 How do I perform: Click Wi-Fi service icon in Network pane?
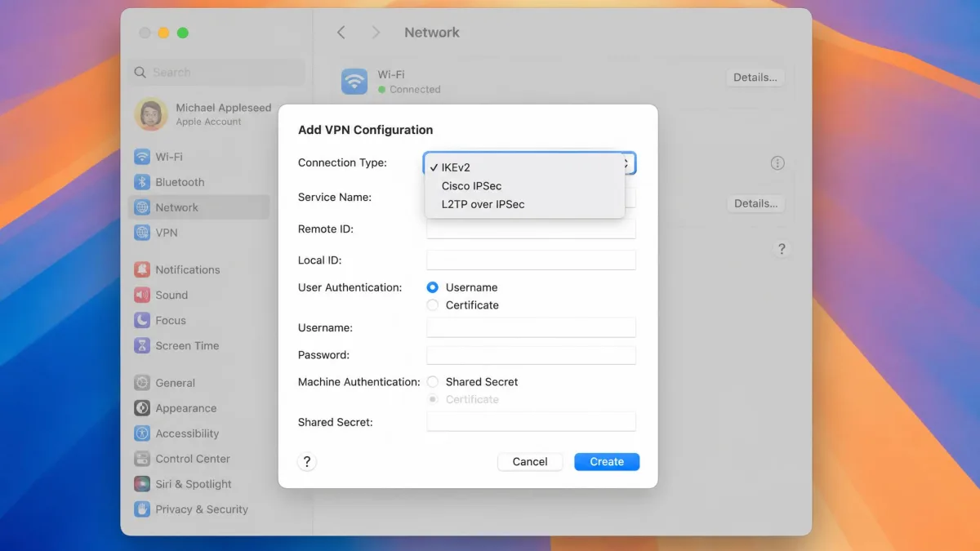pyautogui.click(x=354, y=81)
